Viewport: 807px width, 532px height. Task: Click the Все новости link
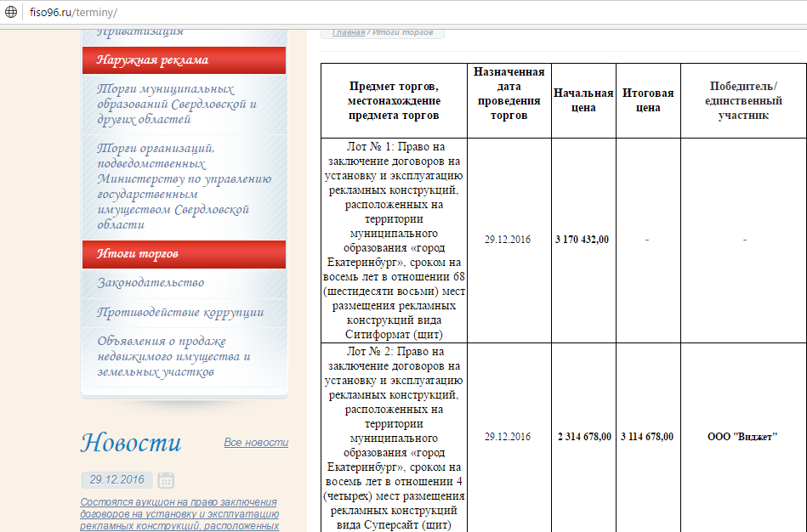[256, 443]
